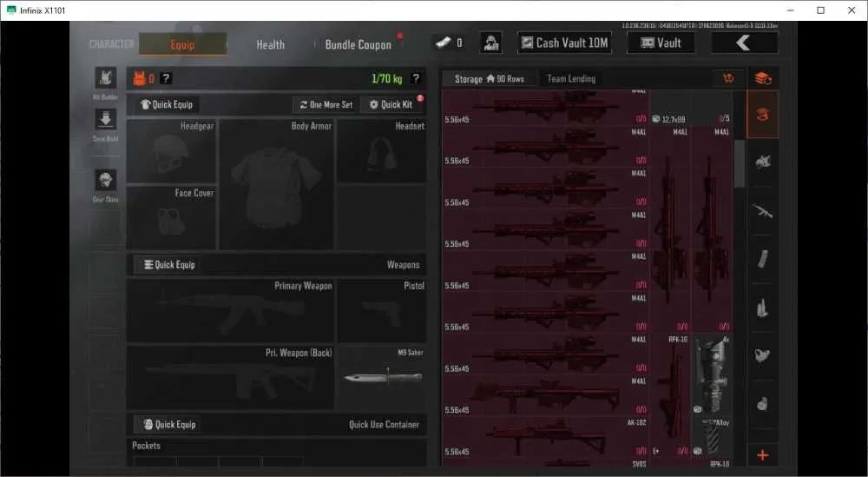Select the highlighted orange all-items category icon
Viewport: 868px width, 477px height.
tap(763, 115)
